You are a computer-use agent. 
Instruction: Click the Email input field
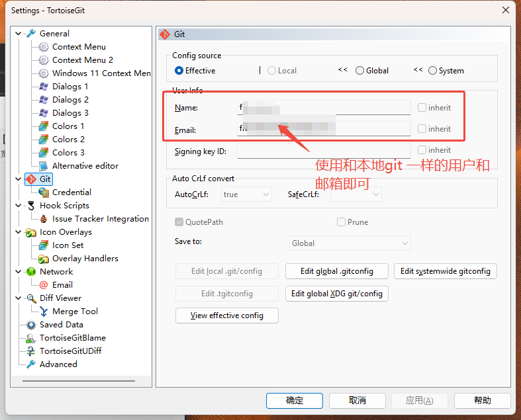[x=324, y=129]
